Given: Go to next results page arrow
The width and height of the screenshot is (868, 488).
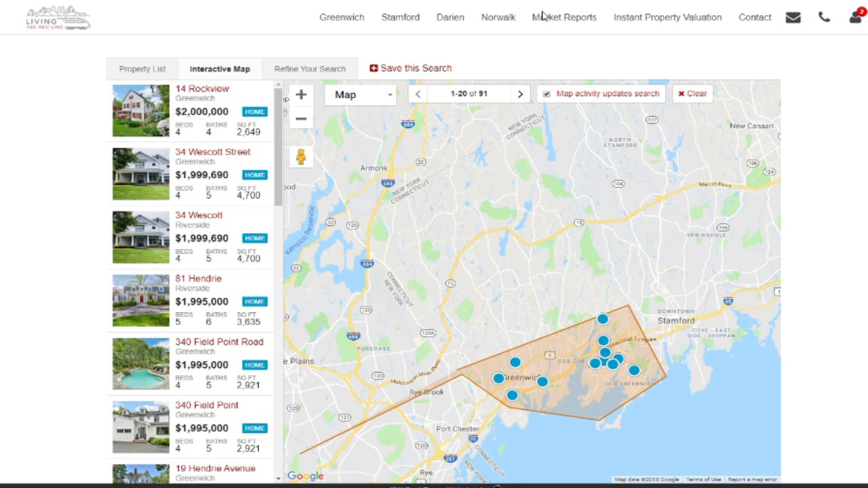Looking at the screenshot, I should (x=520, y=94).
